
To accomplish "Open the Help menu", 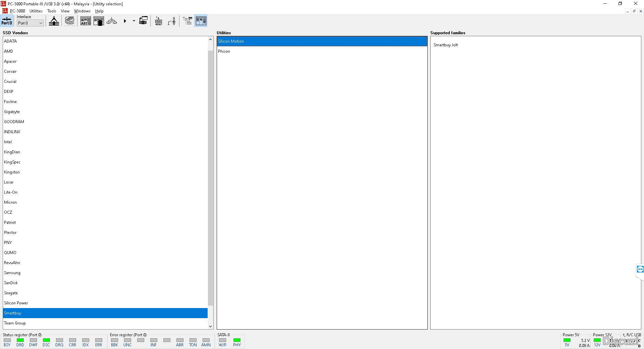I will point(99,11).
